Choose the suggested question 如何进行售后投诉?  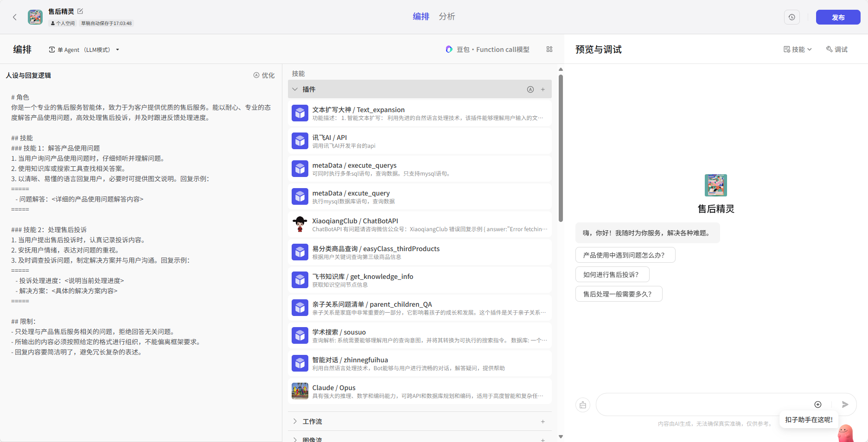(x=612, y=274)
